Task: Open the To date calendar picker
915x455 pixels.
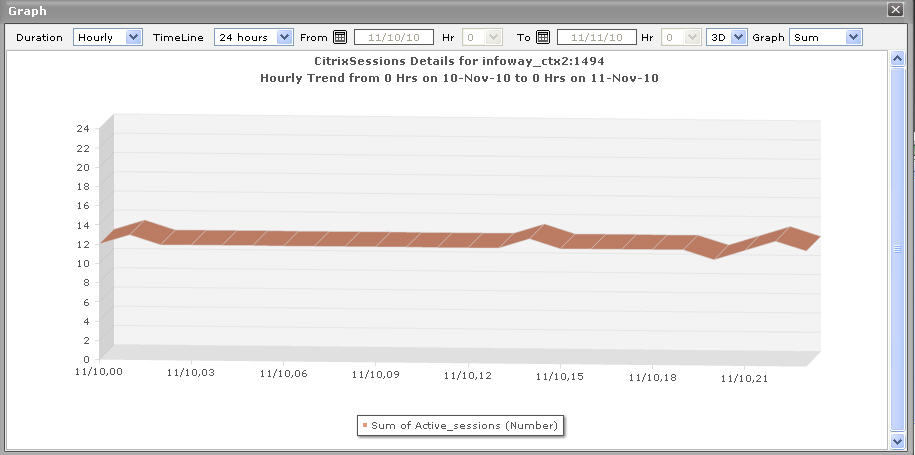Action: [x=543, y=37]
